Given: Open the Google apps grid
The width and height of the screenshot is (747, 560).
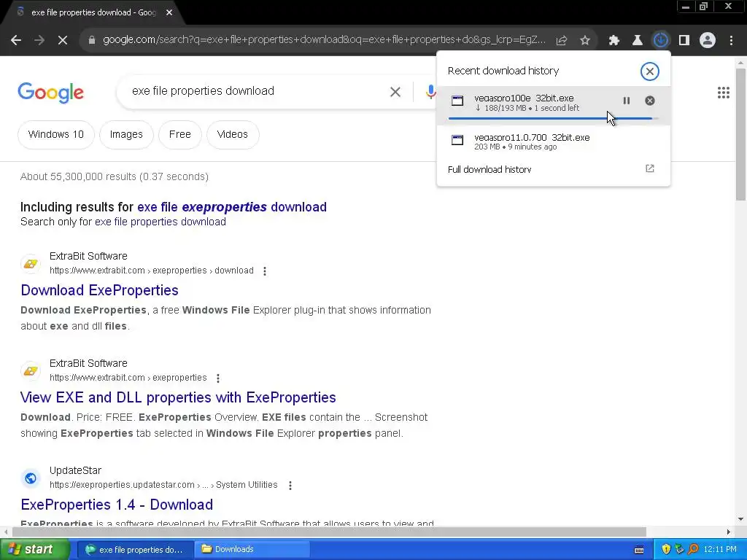Looking at the screenshot, I should pos(723,93).
